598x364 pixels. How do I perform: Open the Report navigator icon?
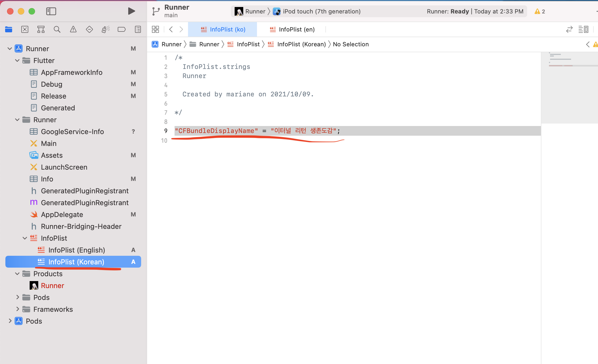(x=138, y=29)
